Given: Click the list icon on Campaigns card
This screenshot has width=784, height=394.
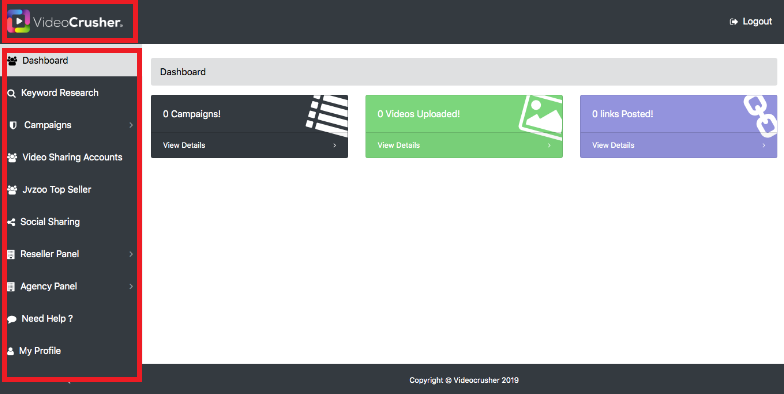Looking at the screenshot, I should pos(327,115).
